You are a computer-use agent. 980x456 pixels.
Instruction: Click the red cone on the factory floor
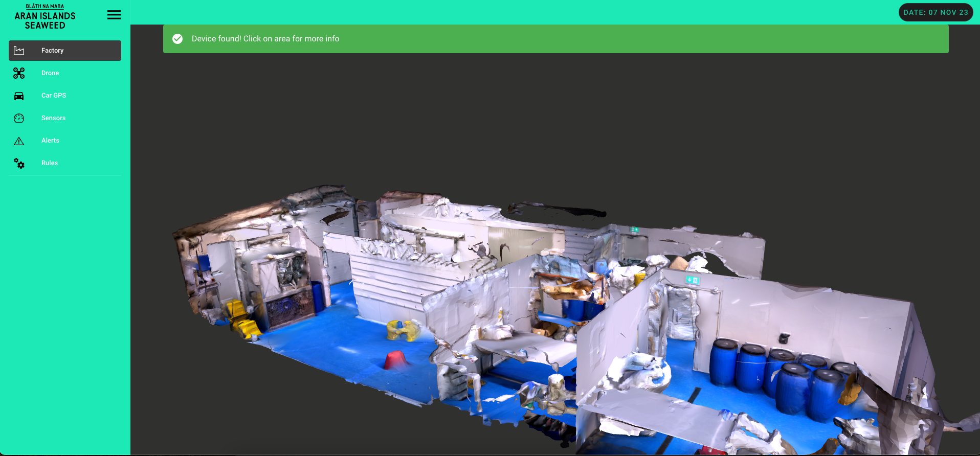(x=395, y=359)
